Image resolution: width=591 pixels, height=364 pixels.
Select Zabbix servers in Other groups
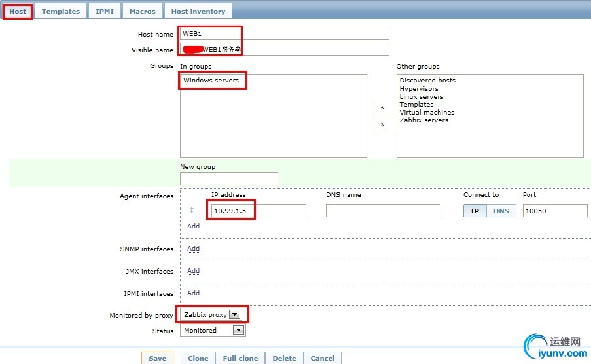[423, 120]
